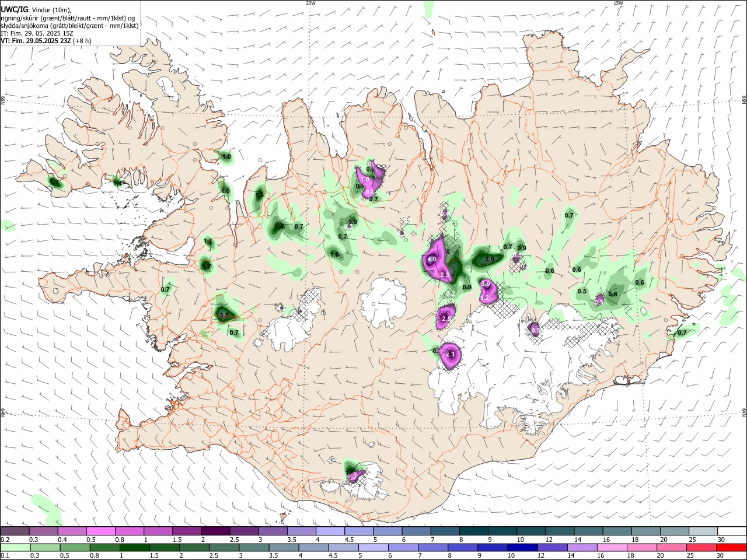Click the bright red final swatch, lower legend
747x560 pixels.
[732, 547]
